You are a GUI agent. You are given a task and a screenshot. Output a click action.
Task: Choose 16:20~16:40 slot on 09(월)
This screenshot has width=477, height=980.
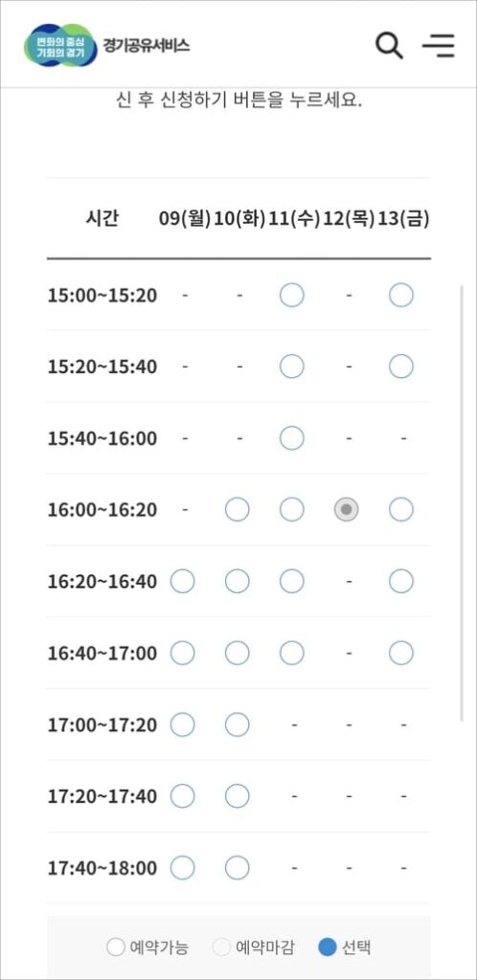[183, 582]
